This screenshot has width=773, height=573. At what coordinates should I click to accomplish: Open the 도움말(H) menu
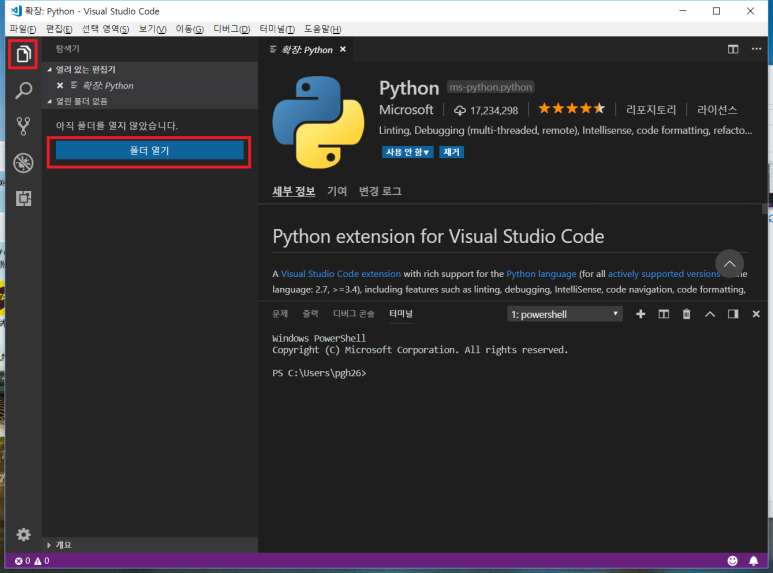[322, 29]
